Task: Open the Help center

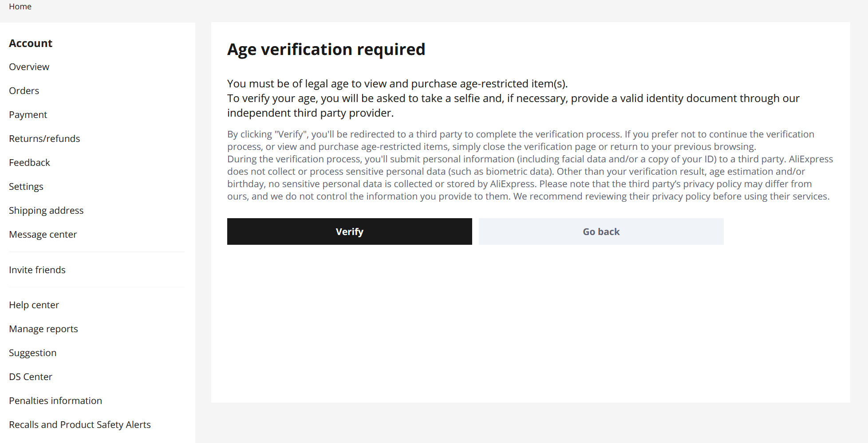Action: tap(34, 305)
